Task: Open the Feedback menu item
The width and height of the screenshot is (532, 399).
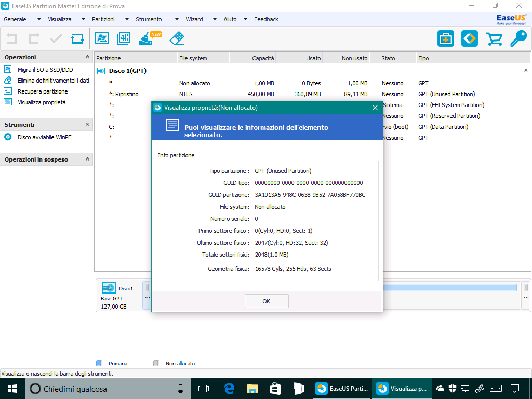Action: point(267,19)
